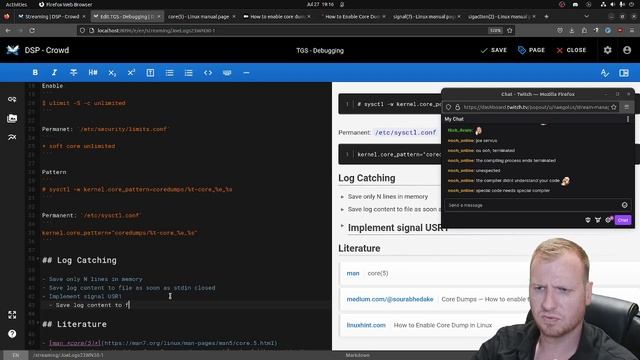Open the markdown help icon
Screen dimensions: 640x360
click(x=12, y=334)
